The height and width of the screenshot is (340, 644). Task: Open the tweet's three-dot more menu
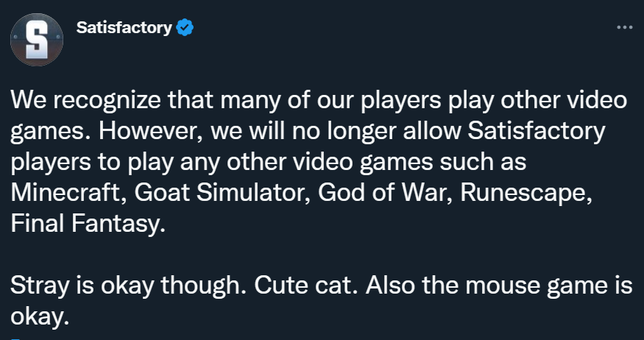(623, 27)
